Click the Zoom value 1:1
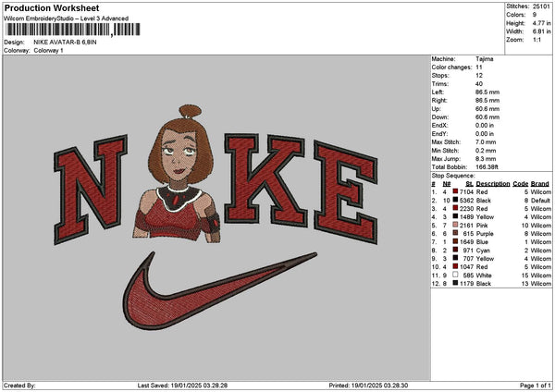Screen dimensions: 555x392 (x=536, y=40)
